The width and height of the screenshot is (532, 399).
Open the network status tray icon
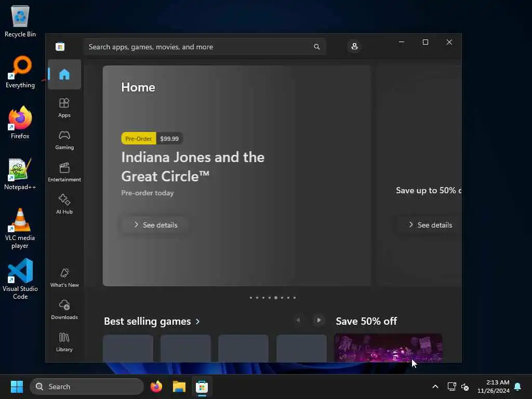pos(451,387)
